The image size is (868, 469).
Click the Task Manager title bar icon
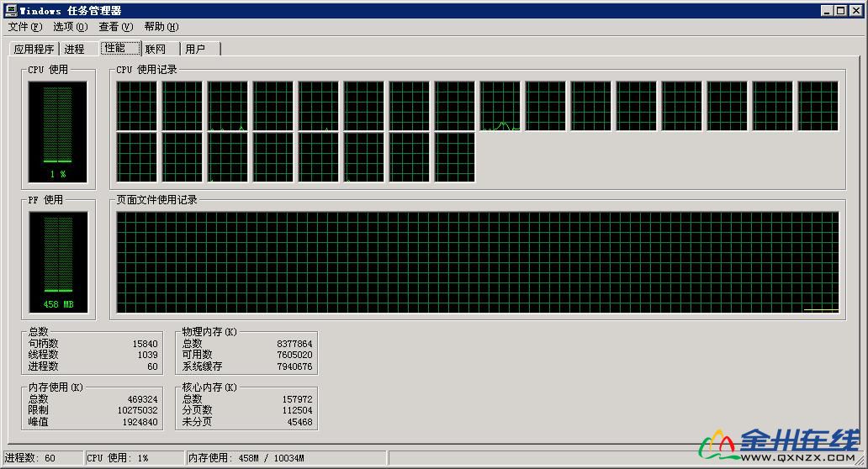[11, 10]
